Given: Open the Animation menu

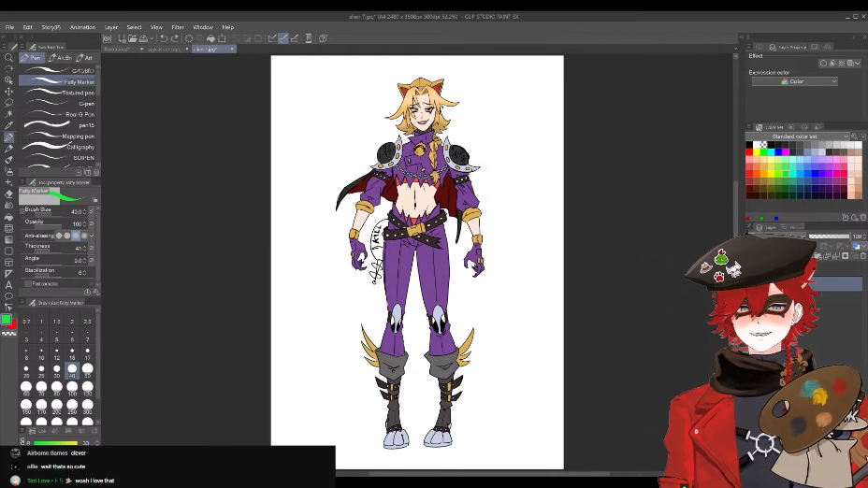Looking at the screenshot, I should point(82,27).
